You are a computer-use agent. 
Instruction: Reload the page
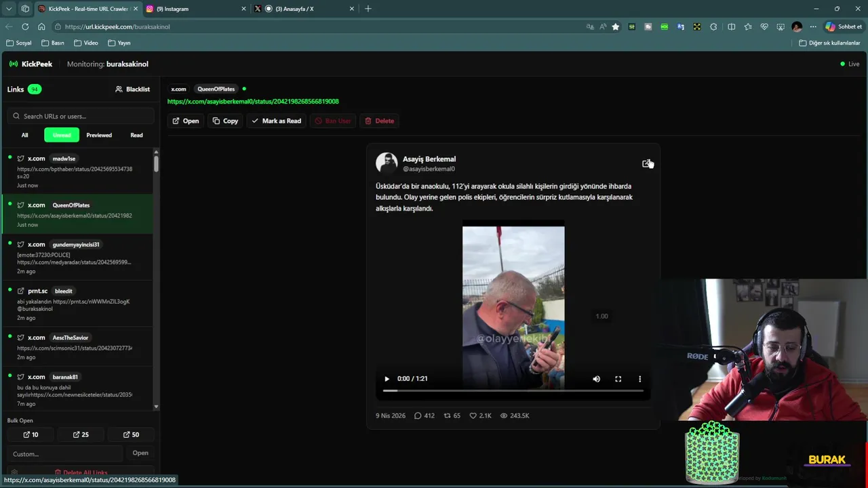coord(25,26)
